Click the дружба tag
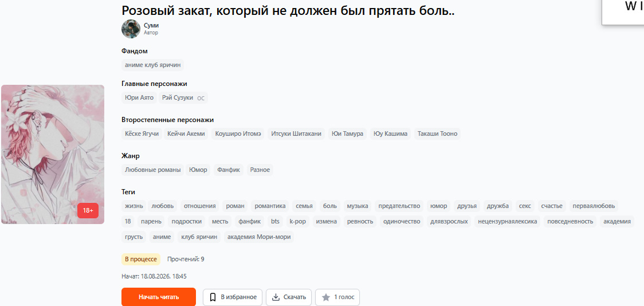Screen dimensions: 644x306 [498, 206]
